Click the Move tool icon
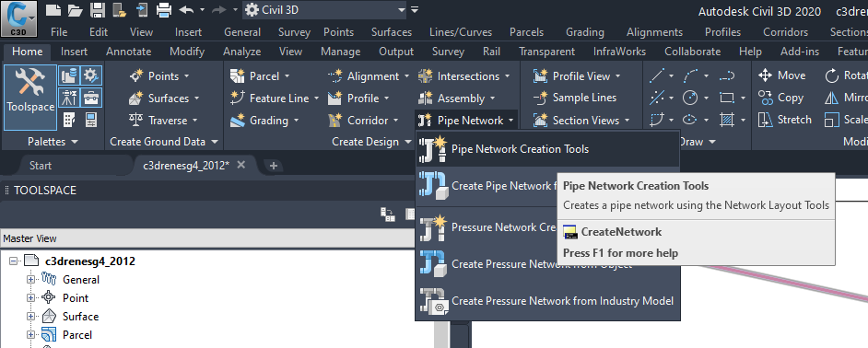 pos(765,75)
